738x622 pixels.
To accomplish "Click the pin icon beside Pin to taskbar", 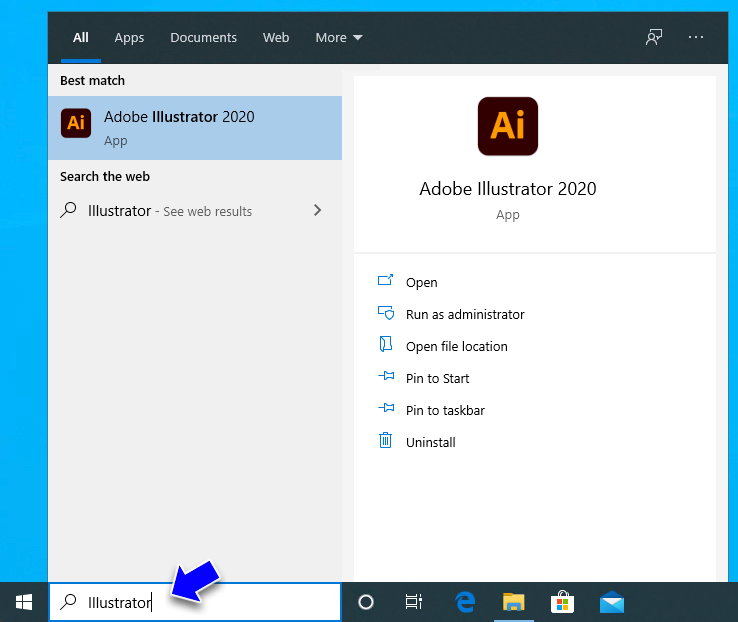I will [386, 408].
